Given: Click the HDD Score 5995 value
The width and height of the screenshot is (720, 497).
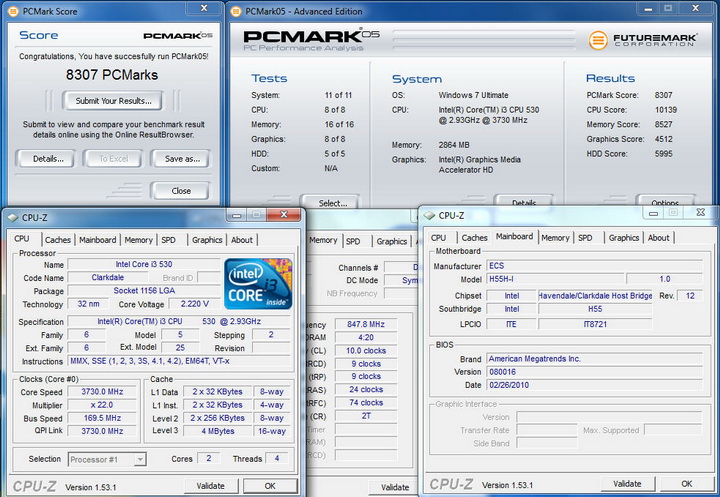Looking at the screenshot, I should point(664,154).
